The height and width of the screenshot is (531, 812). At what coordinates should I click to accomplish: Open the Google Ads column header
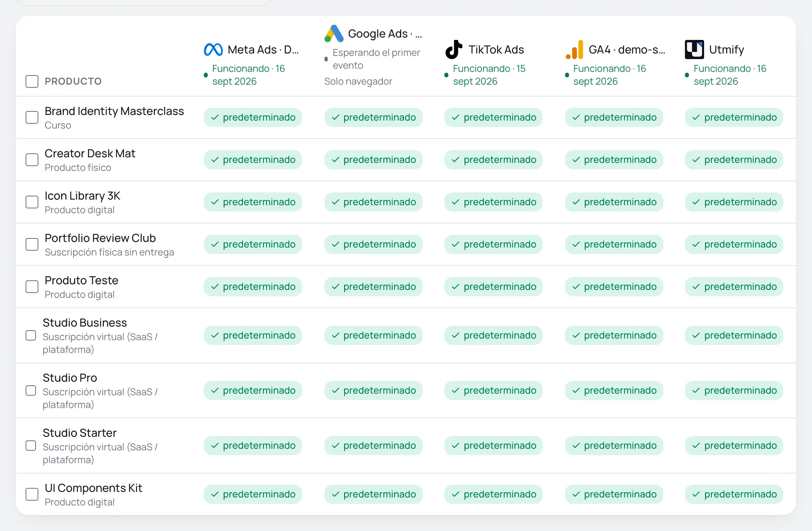pyautogui.click(x=385, y=34)
